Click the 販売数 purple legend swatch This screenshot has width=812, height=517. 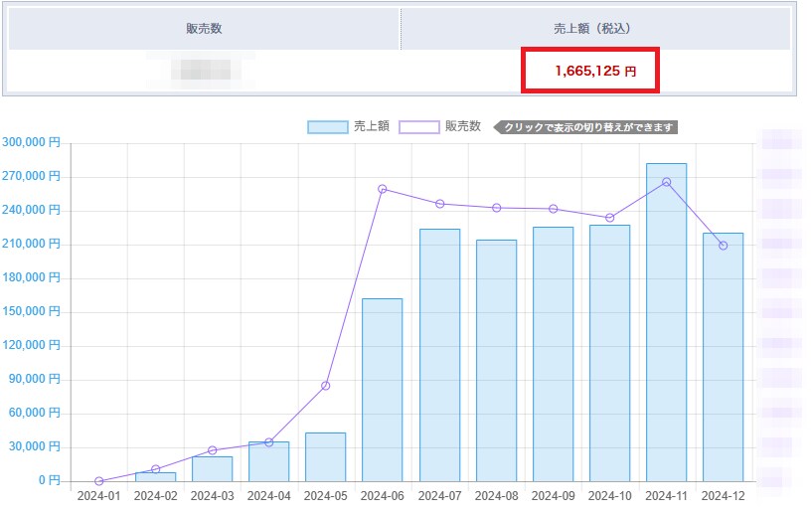point(419,127)
